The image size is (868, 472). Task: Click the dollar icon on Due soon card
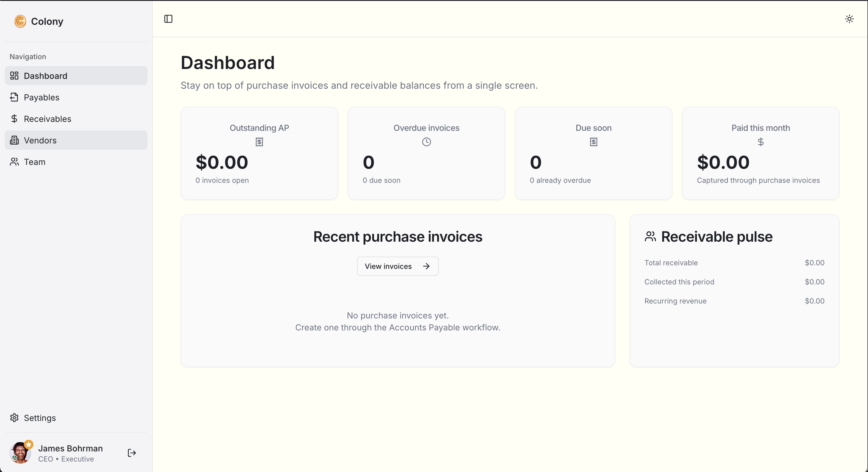tap(593, 142)
